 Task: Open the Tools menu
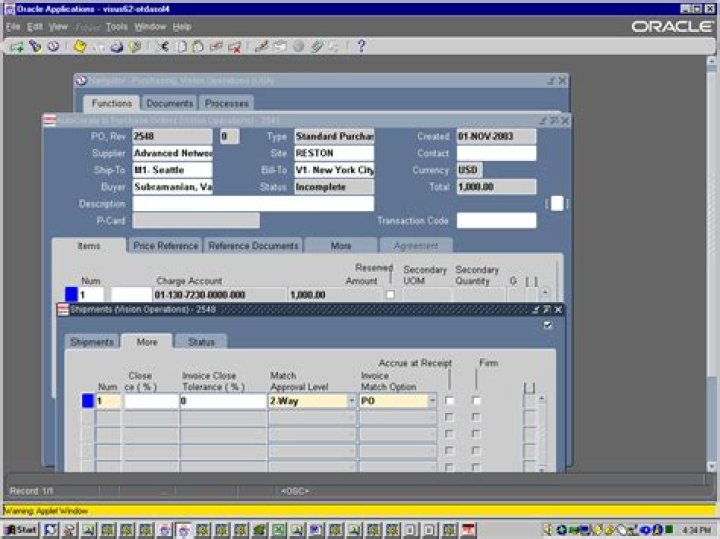point(117,27)
